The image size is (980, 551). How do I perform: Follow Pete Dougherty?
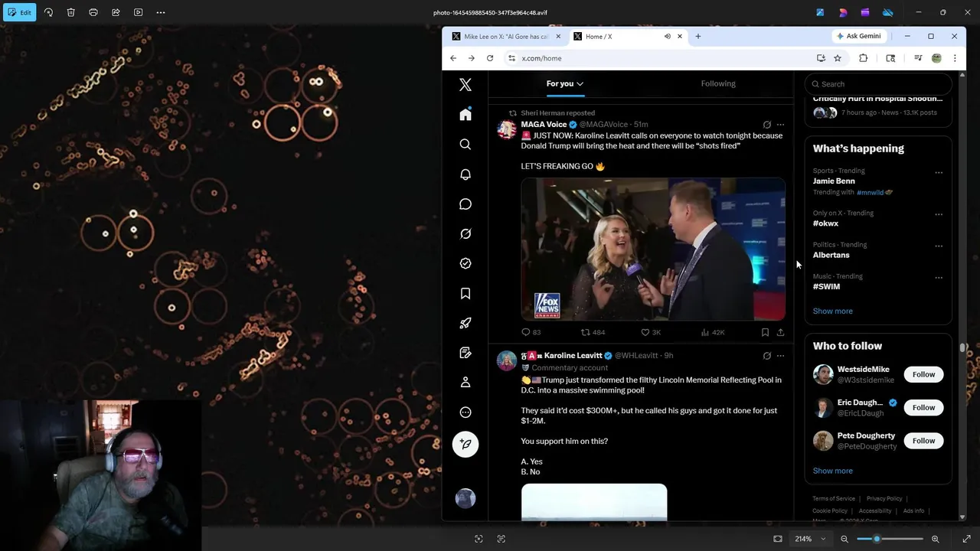click(923, 441)
